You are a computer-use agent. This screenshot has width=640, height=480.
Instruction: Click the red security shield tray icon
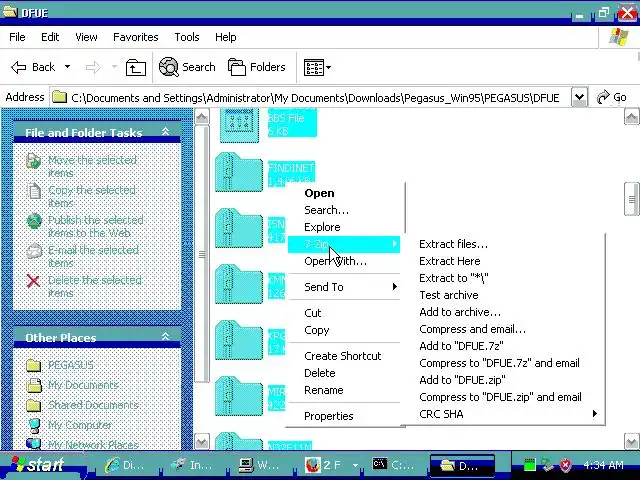pyautogui.click(x=565, y=464)
